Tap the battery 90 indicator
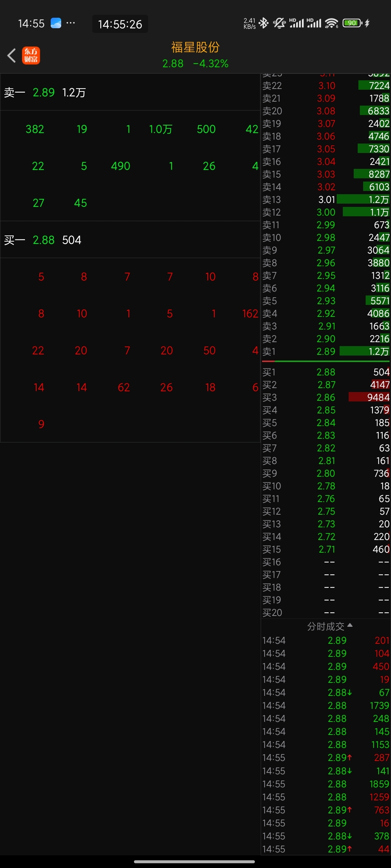391x868 pixels. (x=353, y=23)
